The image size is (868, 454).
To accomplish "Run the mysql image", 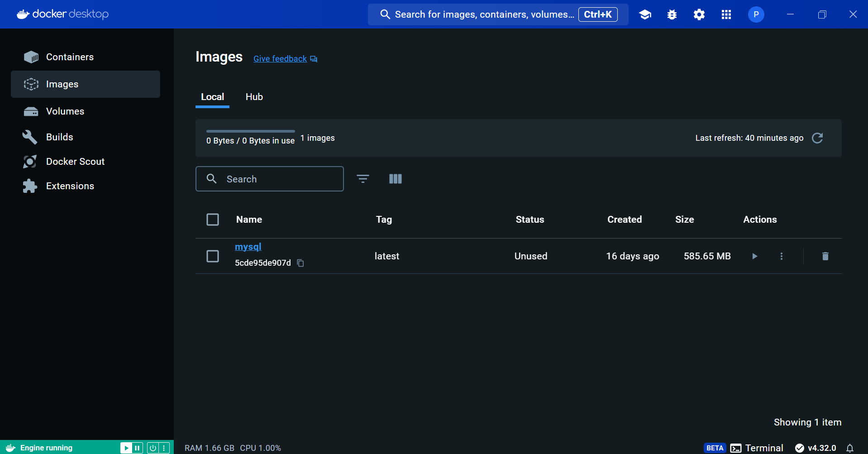I will [x=754, y=256].
